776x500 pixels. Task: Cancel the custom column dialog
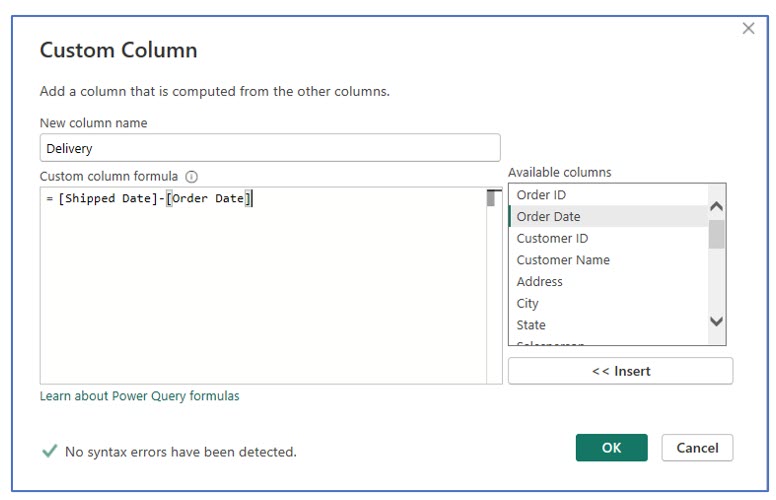(x=697, y=448)
